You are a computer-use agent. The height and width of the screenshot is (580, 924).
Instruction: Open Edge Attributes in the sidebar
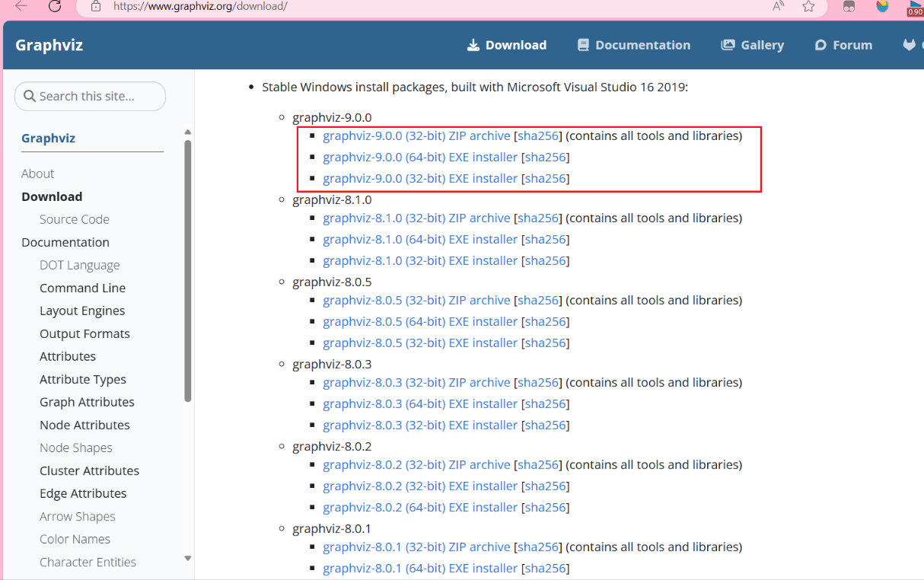83,493
